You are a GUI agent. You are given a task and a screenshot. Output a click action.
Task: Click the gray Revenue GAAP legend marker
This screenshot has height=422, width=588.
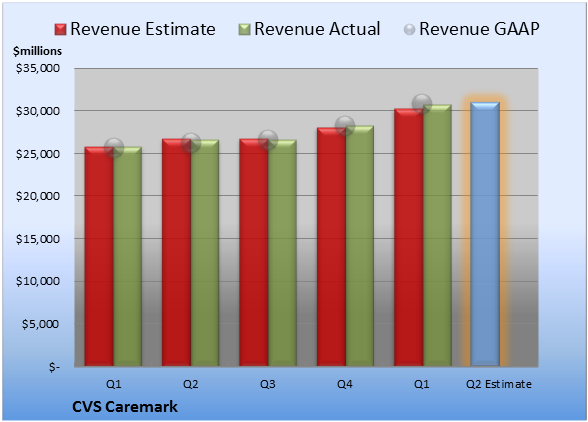[x=410, y=30]
